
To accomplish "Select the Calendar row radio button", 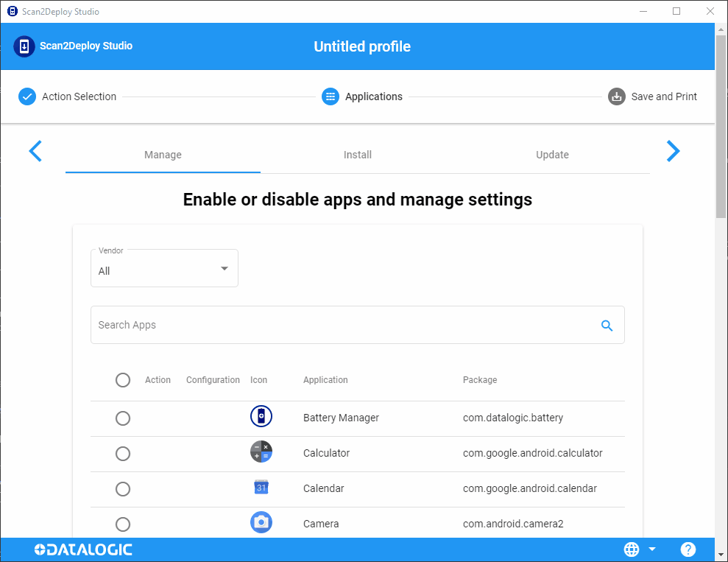I will click(123, 488).
